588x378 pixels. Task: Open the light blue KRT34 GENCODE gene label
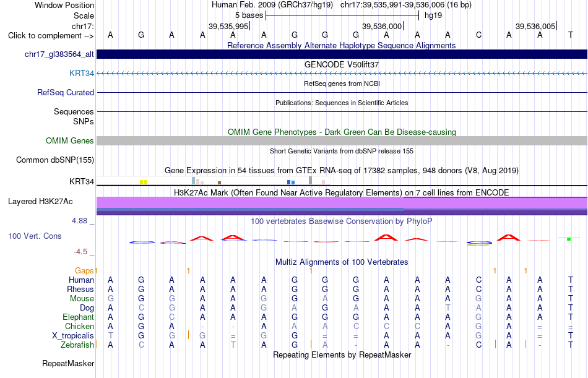coord(81,73)
